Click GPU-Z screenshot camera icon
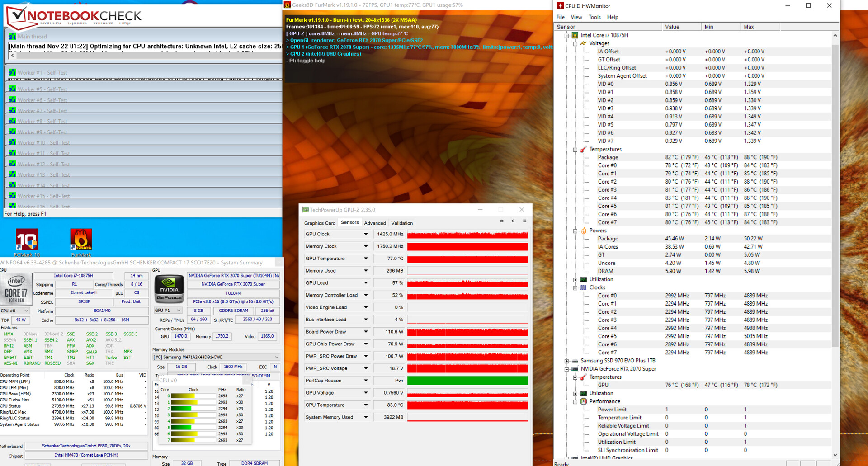The image size is (868, 466). [x=501, y=221]
